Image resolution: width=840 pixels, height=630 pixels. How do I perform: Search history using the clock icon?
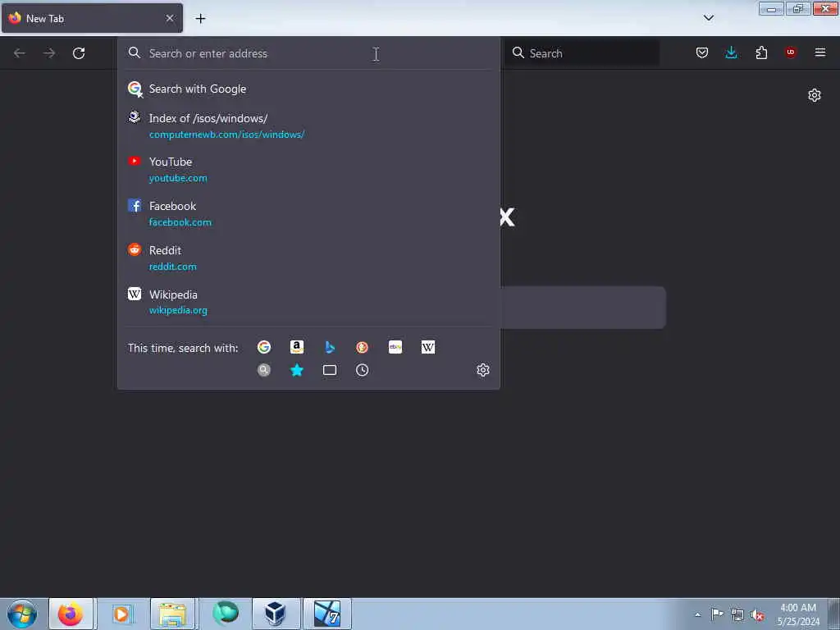[x=362, y=370]
